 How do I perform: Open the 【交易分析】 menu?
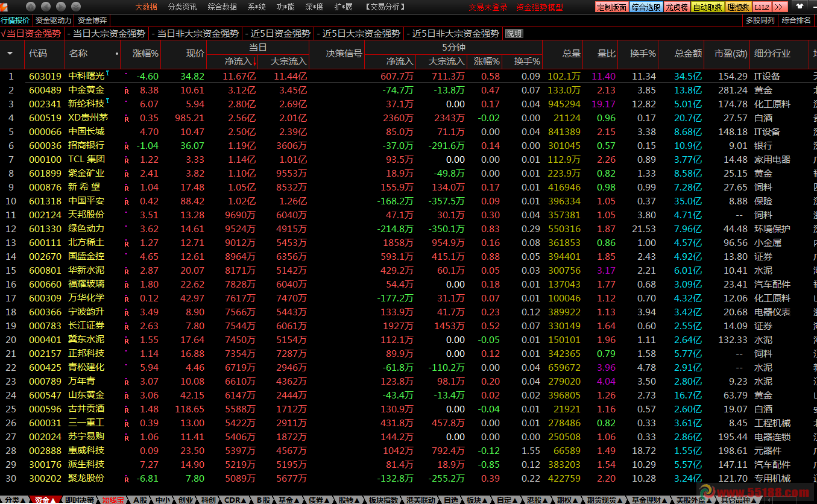[385, 7]
